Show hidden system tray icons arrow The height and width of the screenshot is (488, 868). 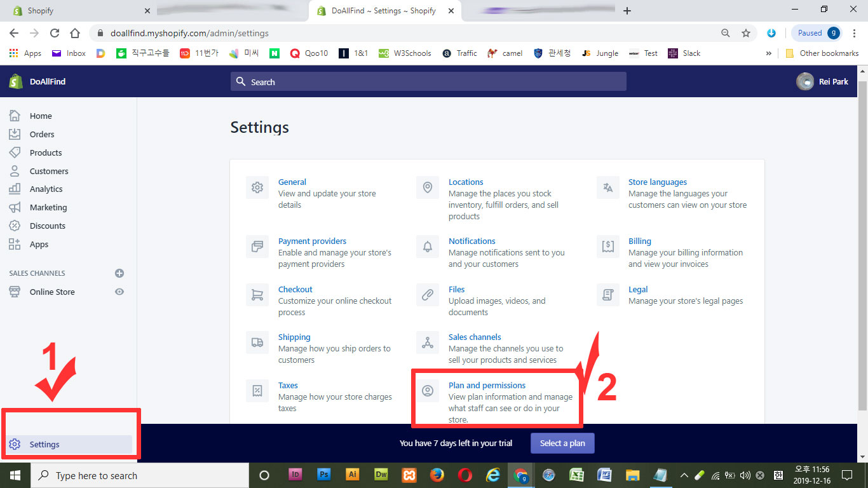click(x=684, y=475)
